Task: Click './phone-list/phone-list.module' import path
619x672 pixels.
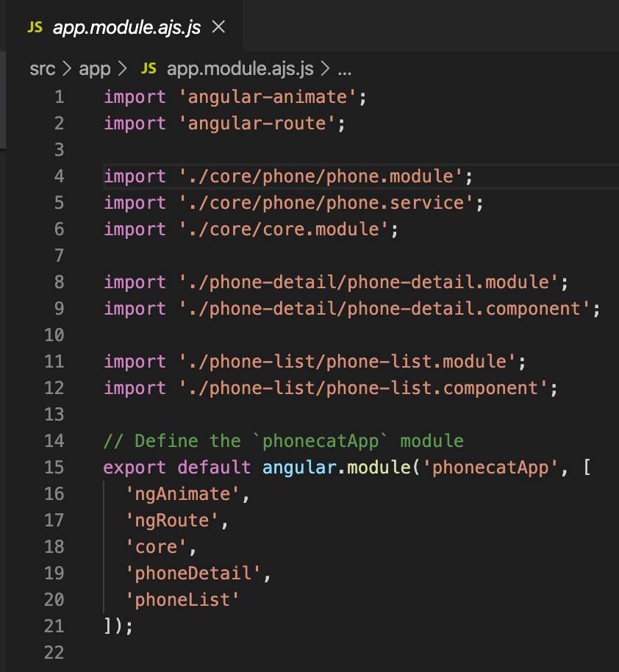Action: pos(347,361)
